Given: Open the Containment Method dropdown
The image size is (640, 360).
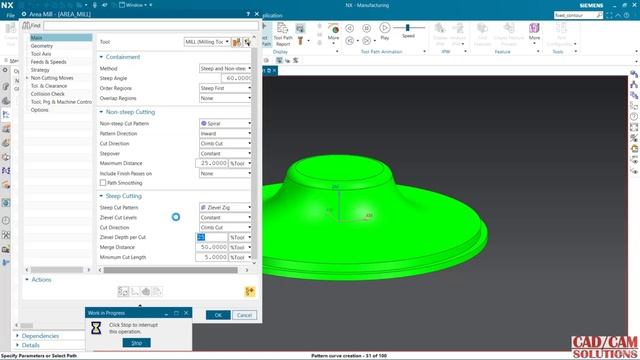Looking at the screenshot, I should (225, 69).
